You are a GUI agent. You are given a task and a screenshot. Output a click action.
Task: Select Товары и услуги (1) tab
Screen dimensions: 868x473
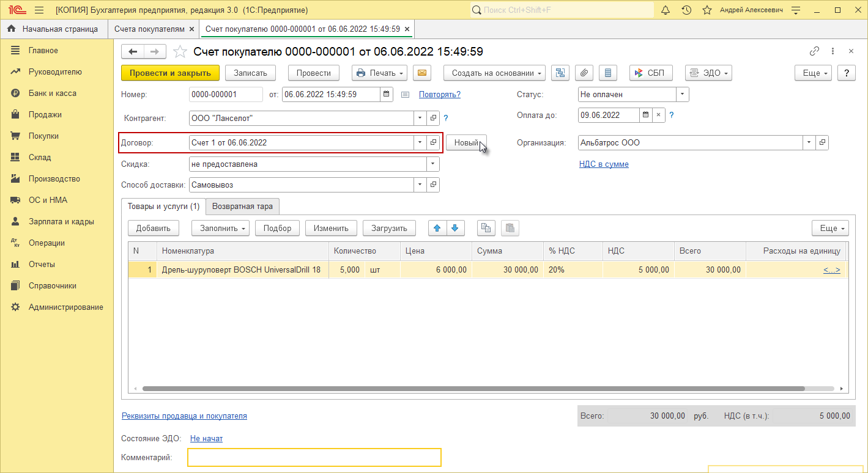[163, 207]
